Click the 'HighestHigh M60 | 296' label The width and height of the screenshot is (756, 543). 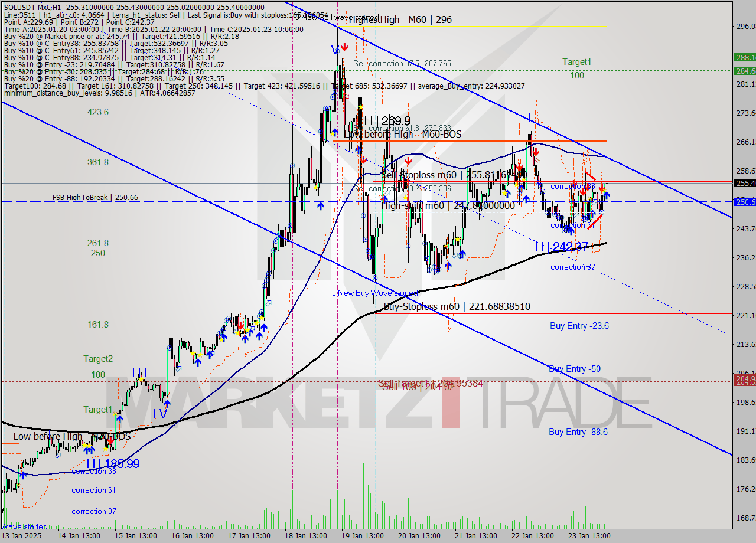[400, 19]
